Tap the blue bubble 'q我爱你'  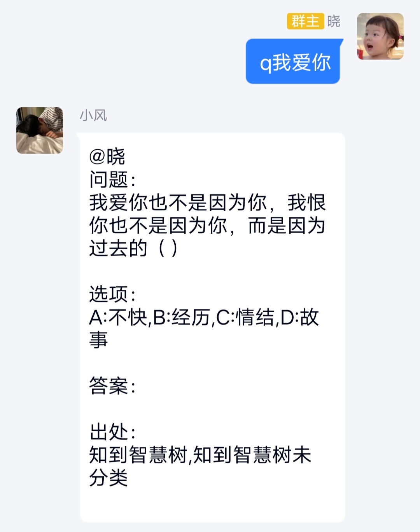(x=293, y=61)
